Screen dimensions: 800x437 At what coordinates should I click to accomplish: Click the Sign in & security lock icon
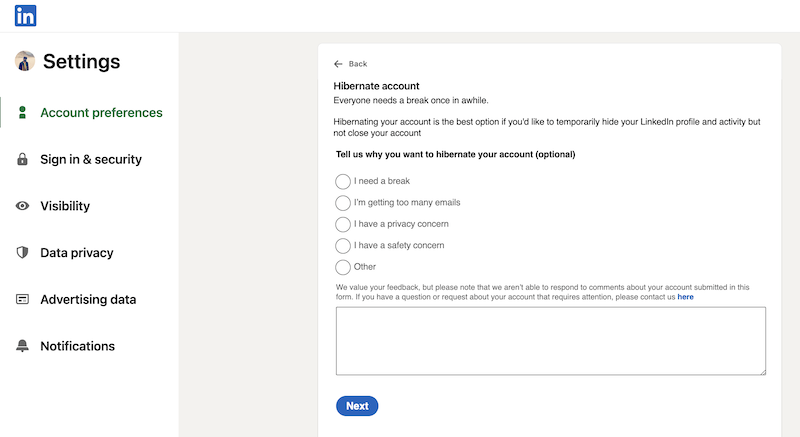coord(23,160)
